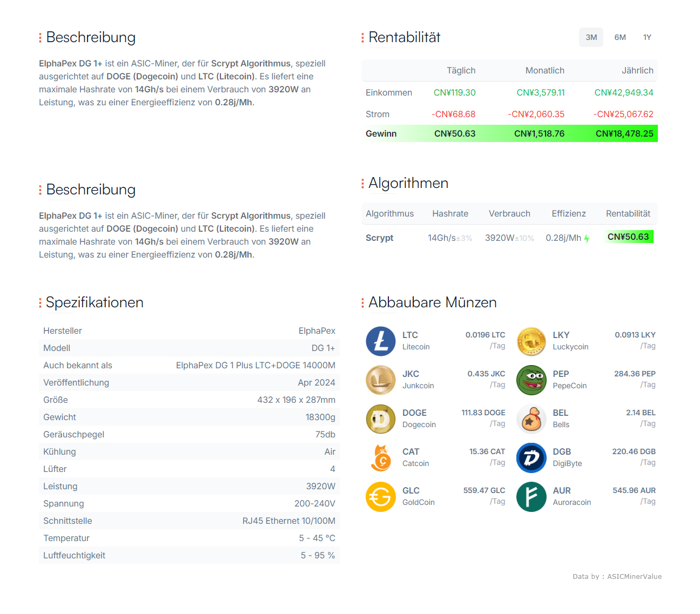
Task: Click the Litecoin LTC coin icon
Action: (x=381, y=341)
